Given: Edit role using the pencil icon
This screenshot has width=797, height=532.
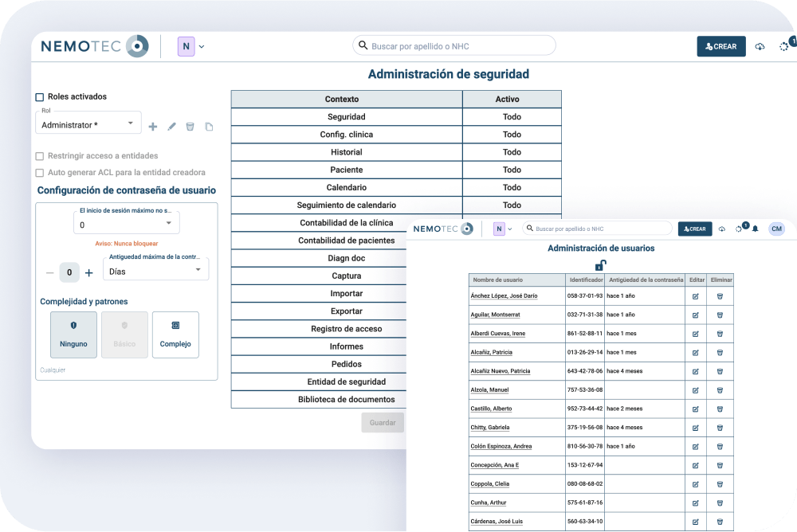Looking at the screenshot, I should click(172, 127).
